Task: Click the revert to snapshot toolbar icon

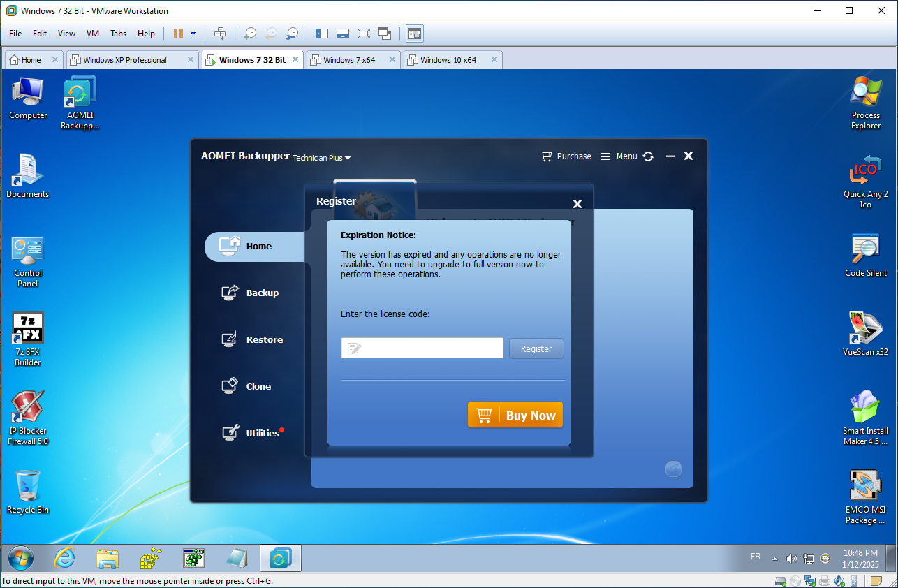Action: (271, 34)
